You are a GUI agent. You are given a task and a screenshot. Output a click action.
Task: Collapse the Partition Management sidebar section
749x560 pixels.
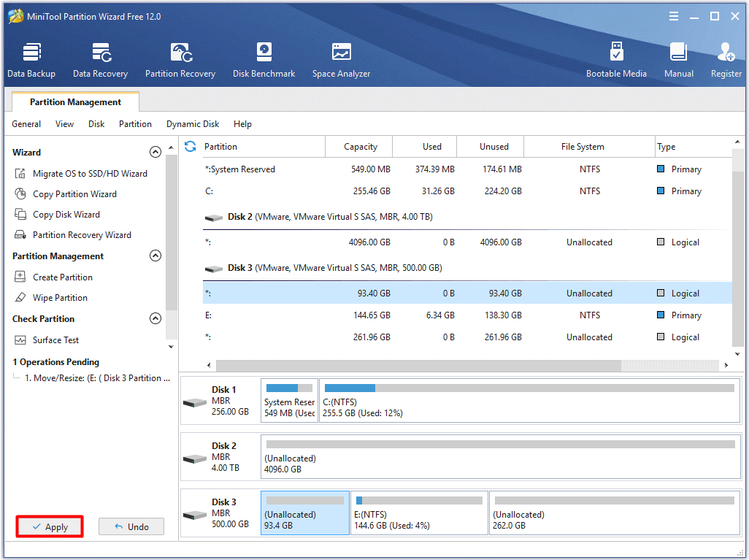point(155,256)
